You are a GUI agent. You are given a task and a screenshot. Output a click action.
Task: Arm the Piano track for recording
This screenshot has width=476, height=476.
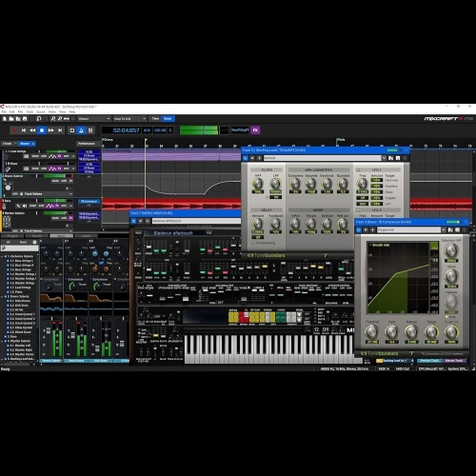67,169
